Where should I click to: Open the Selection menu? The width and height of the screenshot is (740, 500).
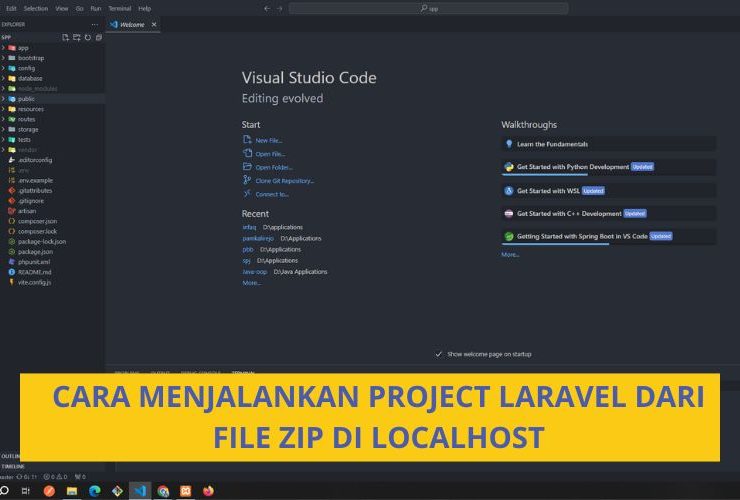click(36, 8)
